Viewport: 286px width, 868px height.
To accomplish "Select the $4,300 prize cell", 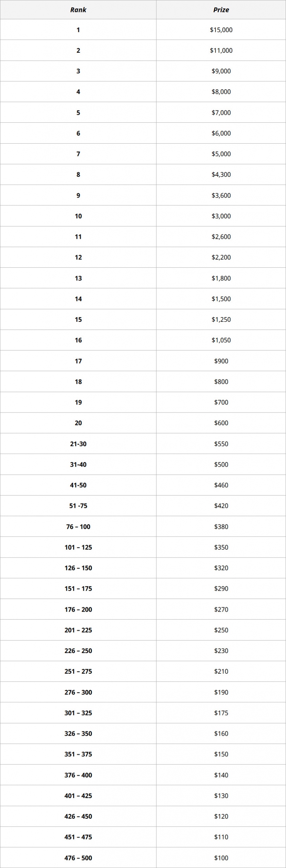I will pyautogui.click(x=221, y=175).
